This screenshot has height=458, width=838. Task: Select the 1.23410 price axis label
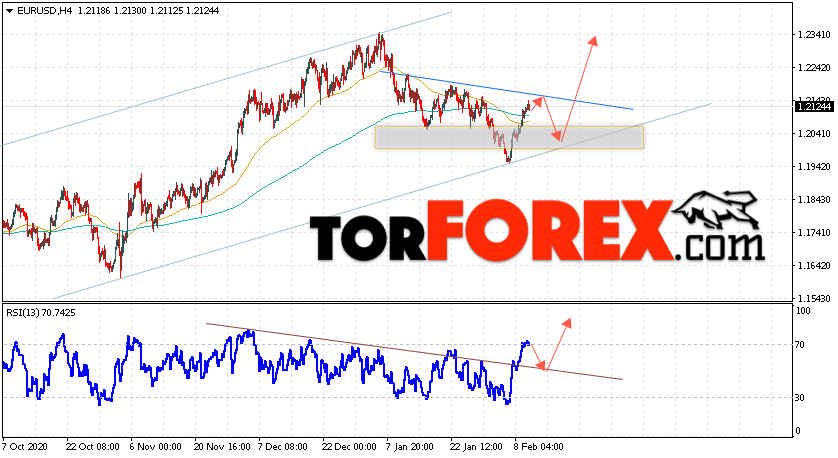coord(814,35)
